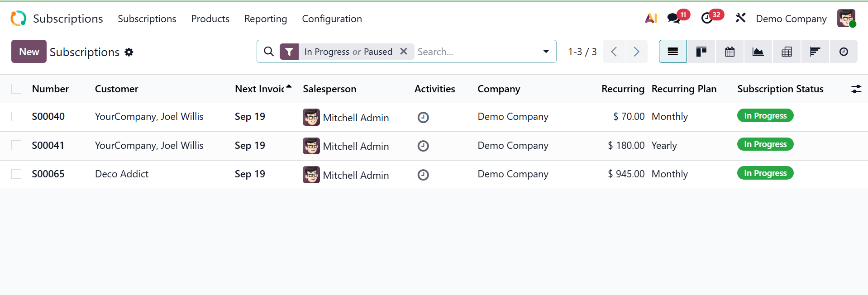
Task: Switch to Kanban view
Action: (701, 52)
